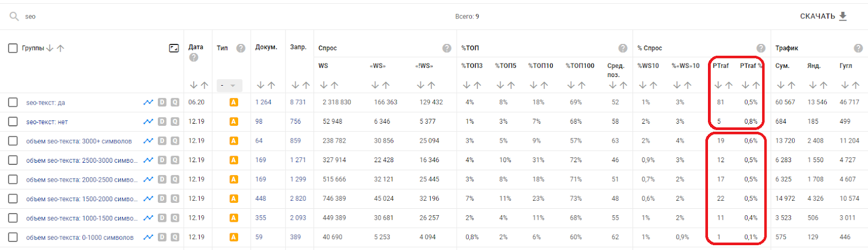
Task: Open trend chart for seo-текст: да row
Action: coord(148,102)
